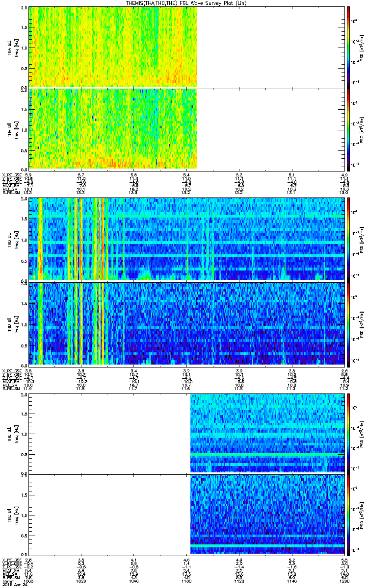368x588 pixels.
Task: Click the 1040 time tick label
Action: coord(134,581)
